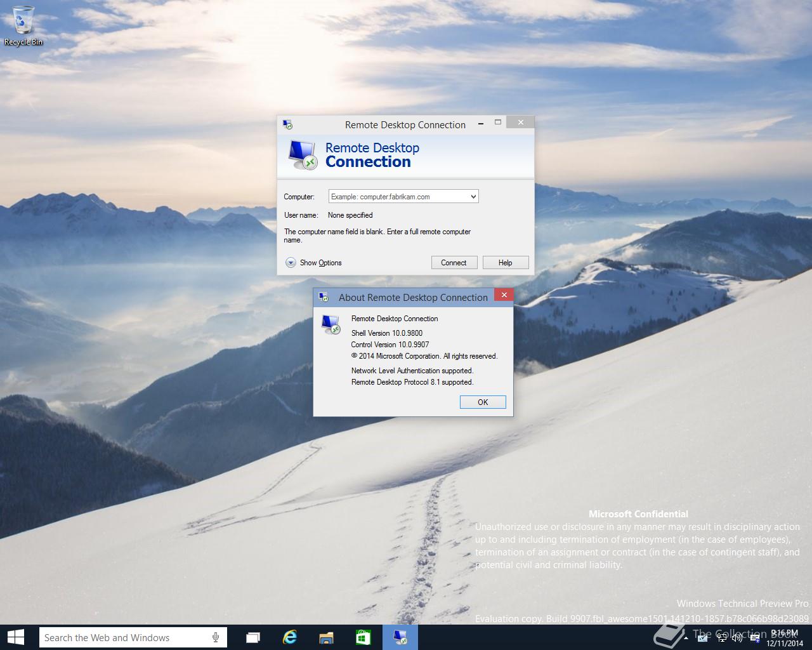Image resolution: width=812 pixels, height=650 pixels.
Task: Click 'The computer name field is blank' message
Action: (x=377, y=235)
